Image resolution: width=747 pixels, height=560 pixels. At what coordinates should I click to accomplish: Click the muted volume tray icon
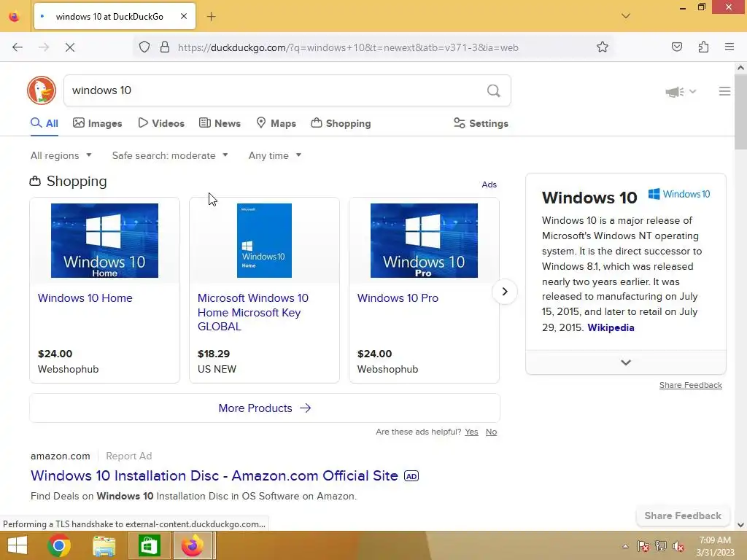pyautogui.click(x=678, y=546)
